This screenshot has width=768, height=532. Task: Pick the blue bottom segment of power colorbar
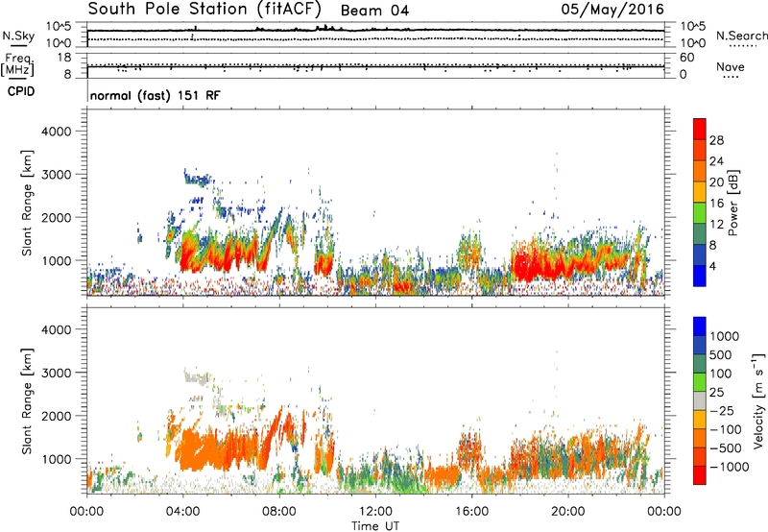700,276
